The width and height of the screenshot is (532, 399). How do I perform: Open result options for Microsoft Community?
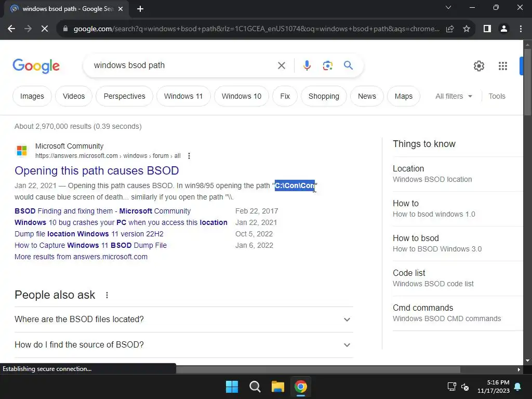click(189, 156)
